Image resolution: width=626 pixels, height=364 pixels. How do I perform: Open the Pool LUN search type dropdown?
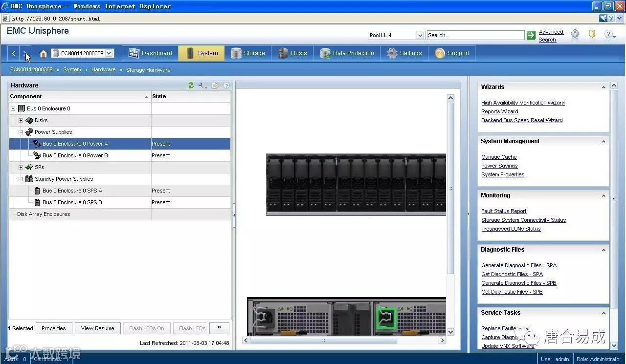[420, 35]
